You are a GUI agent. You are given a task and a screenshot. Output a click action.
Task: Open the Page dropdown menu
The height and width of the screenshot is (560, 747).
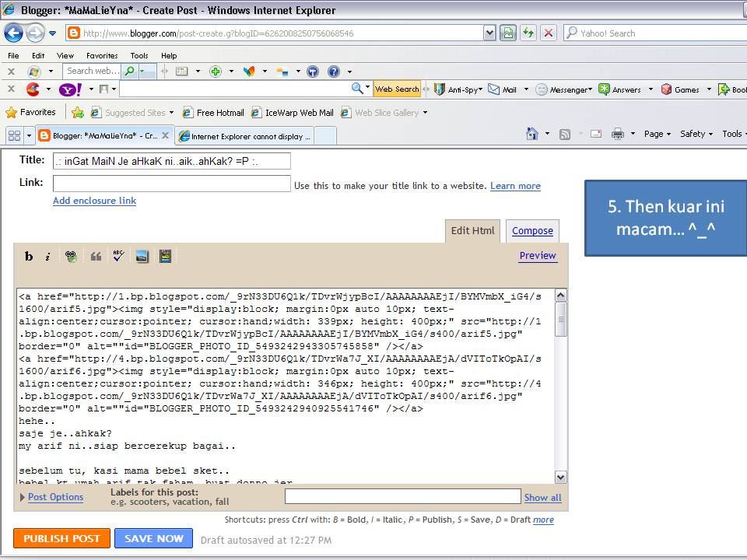tap(658, 134)
